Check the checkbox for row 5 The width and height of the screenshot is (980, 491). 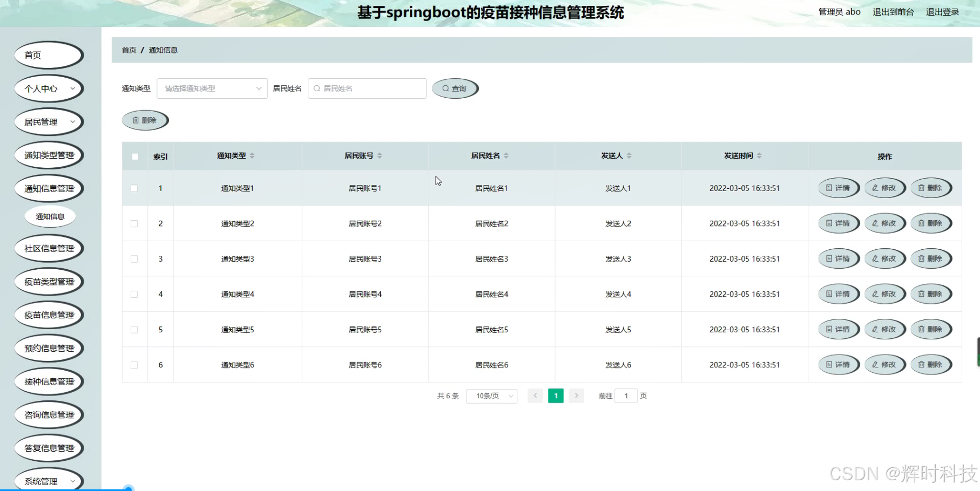[x=134, y=330]
